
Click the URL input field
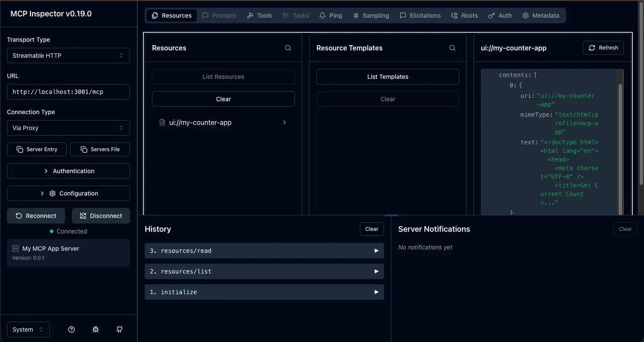click(68, 92)
